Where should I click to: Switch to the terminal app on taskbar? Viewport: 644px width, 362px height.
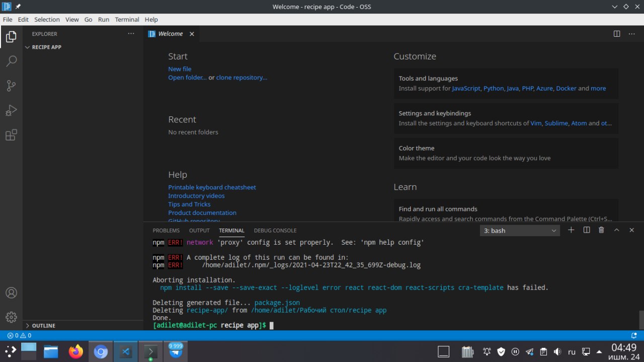(x=150, y=352)
